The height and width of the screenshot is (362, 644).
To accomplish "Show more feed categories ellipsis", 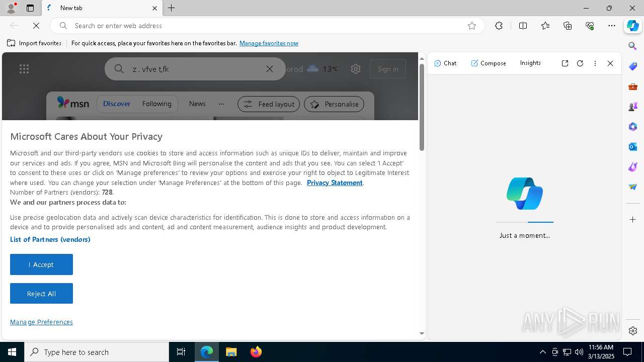I will [x=221, y=104].
